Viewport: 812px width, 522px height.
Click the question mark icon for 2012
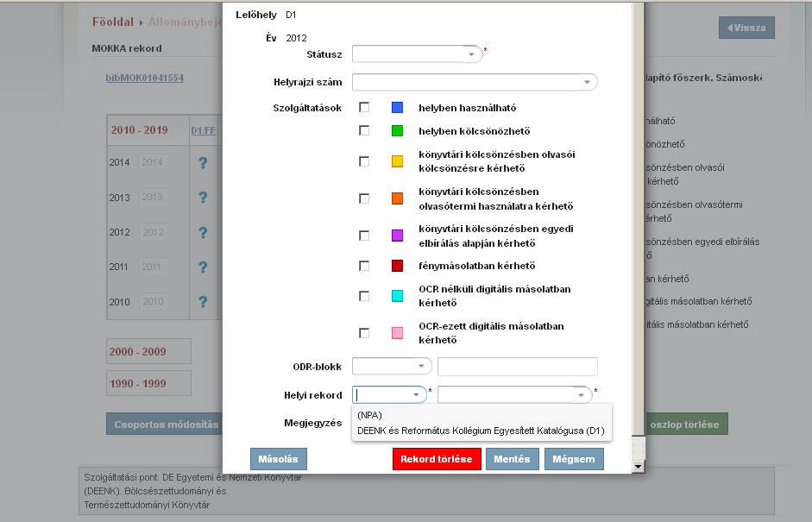pyautogui.click(x=203, y=233)
